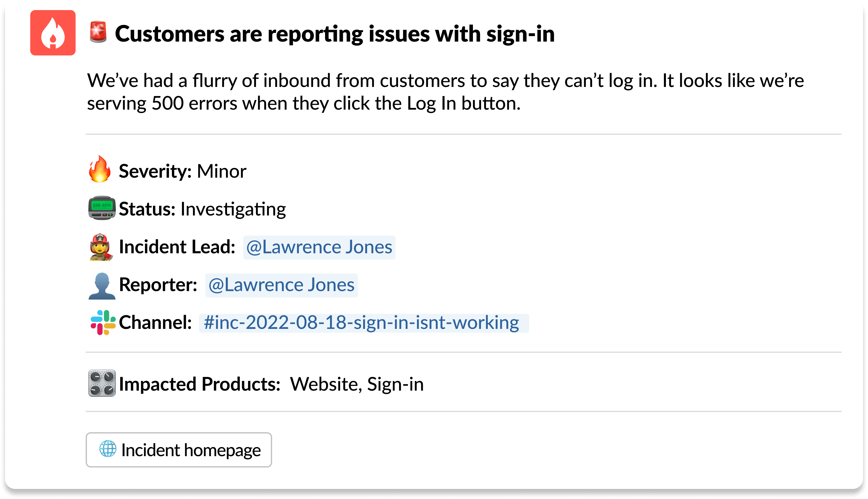Click the control knobs emoji beside Impacted Products
The height and width of the screenshot is (499, 868).
pyautogui.click(x=102, y=383)
